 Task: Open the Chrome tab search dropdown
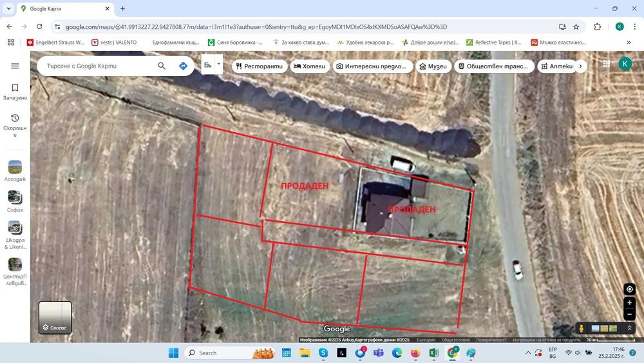(x=8, y=8)
